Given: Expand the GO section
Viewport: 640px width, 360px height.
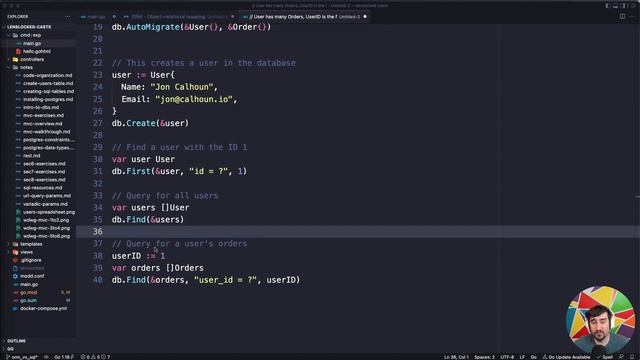Looking at the screenshot, I should [x=10, y=349].
